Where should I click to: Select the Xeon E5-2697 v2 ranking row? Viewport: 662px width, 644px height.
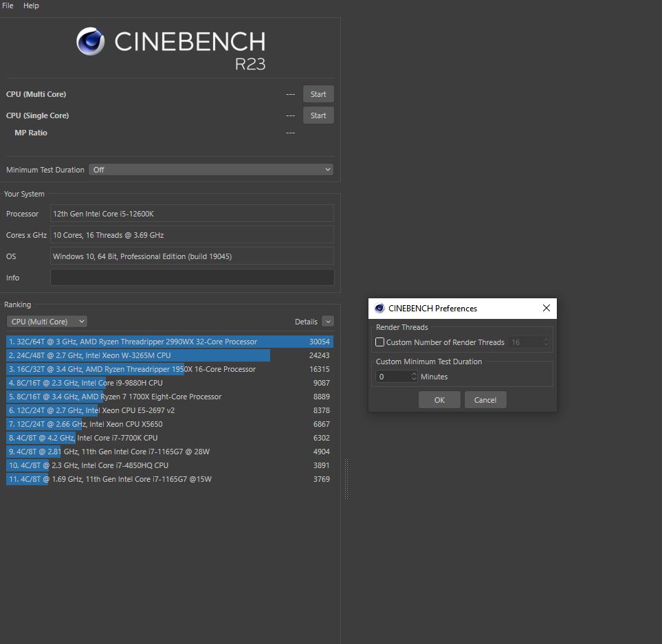[x=170, y=410]
